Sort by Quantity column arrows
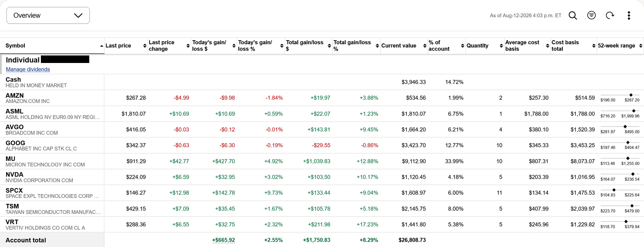 click(x=501, y=46)
